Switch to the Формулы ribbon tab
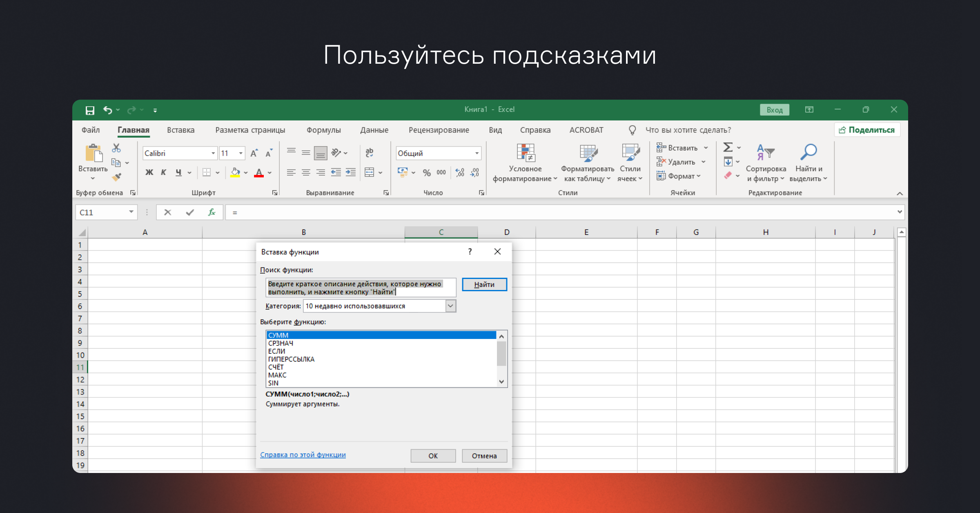980x513 pixels. [x=323, y=130]
